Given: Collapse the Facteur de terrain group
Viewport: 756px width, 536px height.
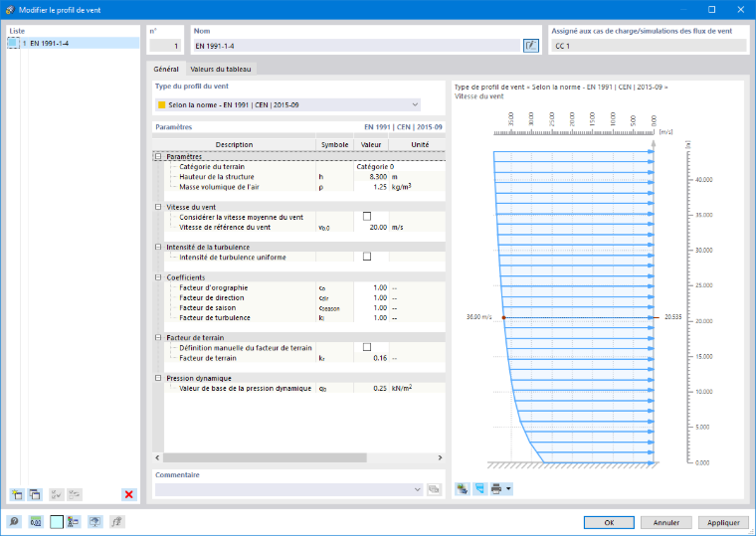Looking at the screenshot, I should (x=158, y=337).
